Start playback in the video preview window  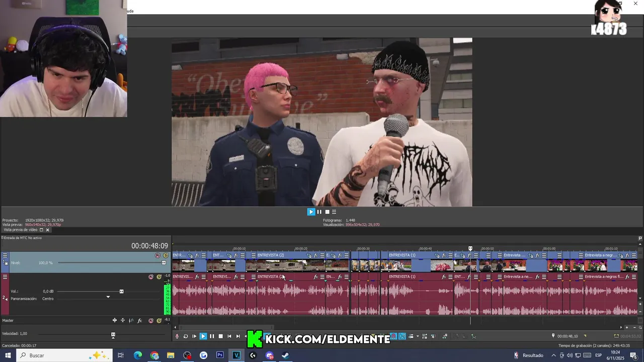point(311,212)
